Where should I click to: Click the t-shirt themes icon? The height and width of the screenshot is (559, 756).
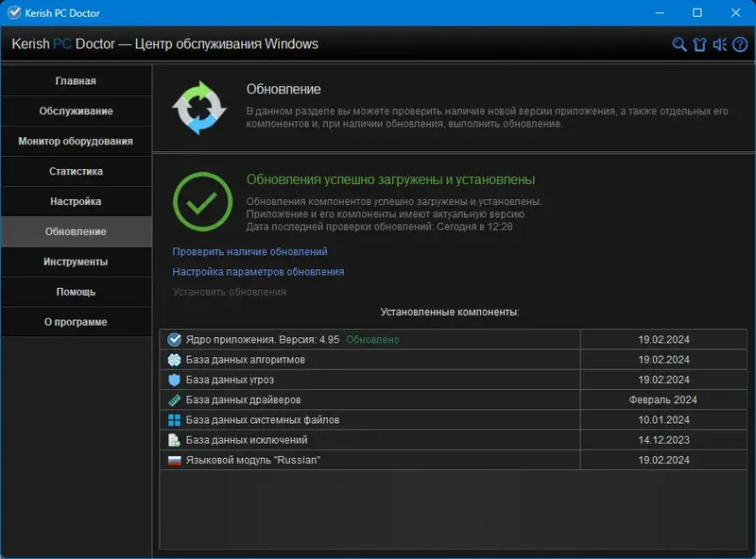(700, 43)
